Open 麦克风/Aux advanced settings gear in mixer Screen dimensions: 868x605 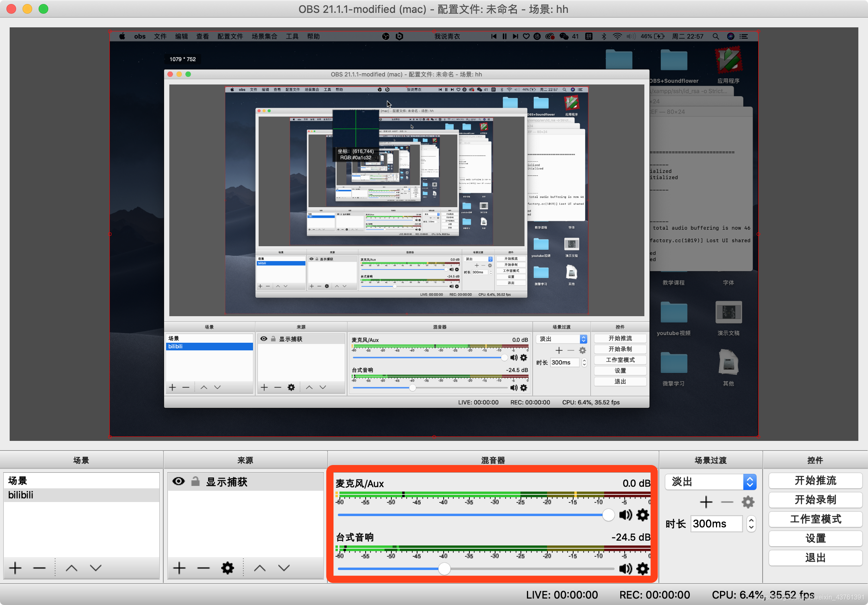[x=642, y=515]
